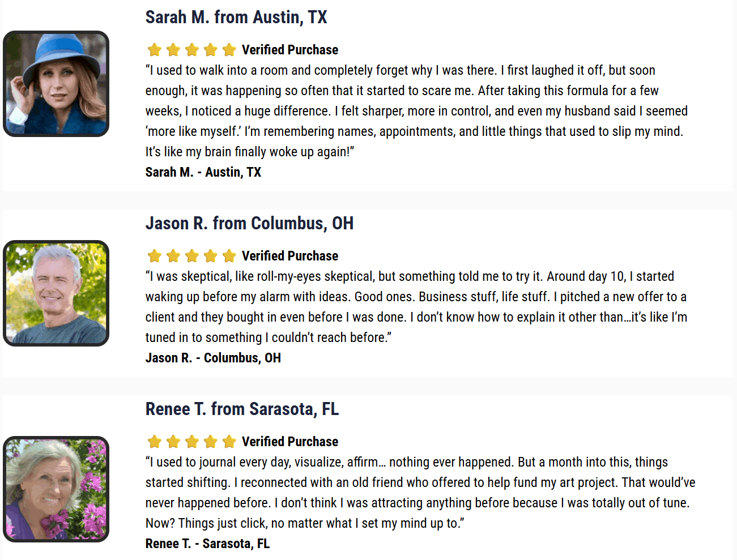Click the "Sarah M. from Austin, TX" heading
This screenshot has width=737, height=560.
point(236,18)
